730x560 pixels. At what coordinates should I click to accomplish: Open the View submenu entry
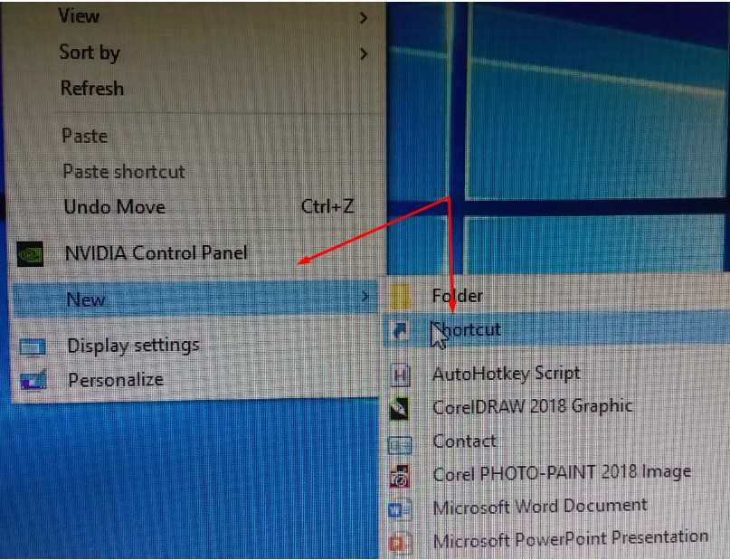click(195, 17)
